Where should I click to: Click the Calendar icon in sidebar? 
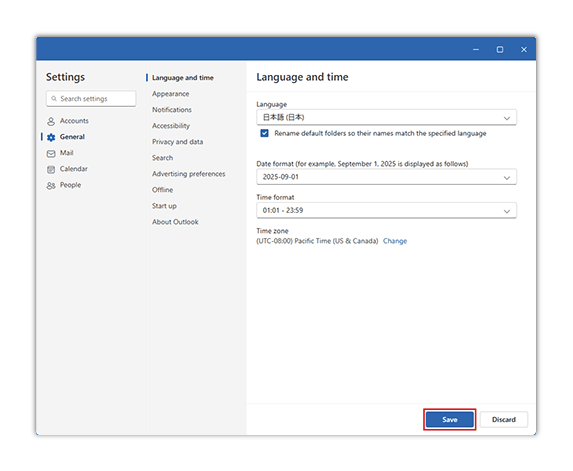coord(51,169)
